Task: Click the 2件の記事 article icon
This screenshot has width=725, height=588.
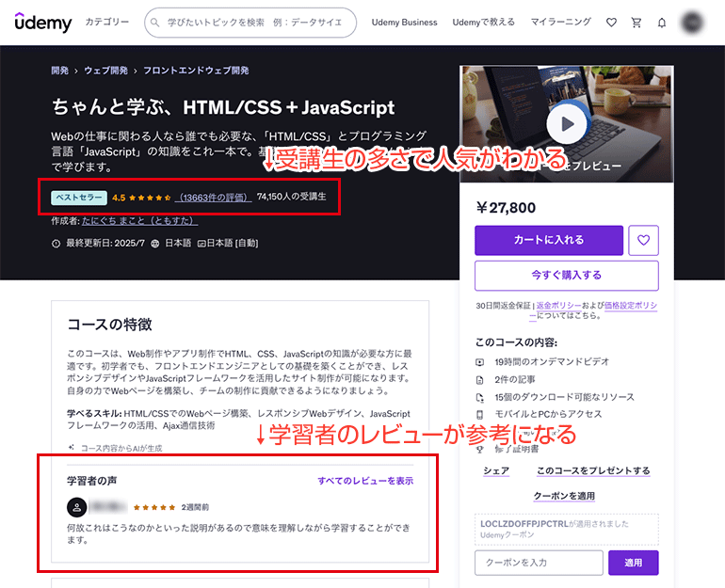Action: (480, 380)
